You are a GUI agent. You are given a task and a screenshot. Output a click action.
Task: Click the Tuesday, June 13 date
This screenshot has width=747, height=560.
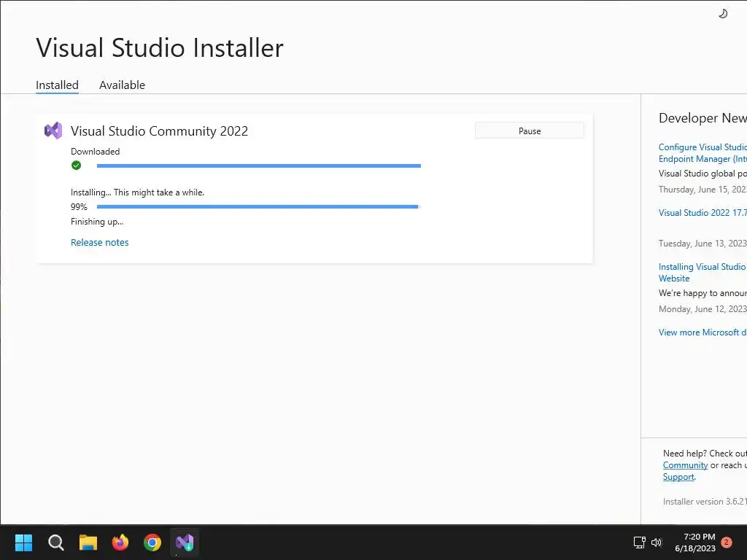703,244
